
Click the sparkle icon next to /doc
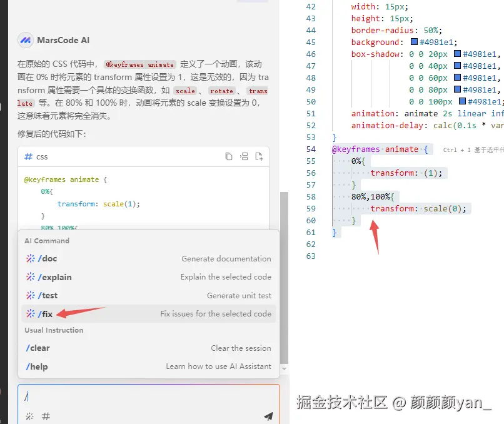(x=31, y=258)
